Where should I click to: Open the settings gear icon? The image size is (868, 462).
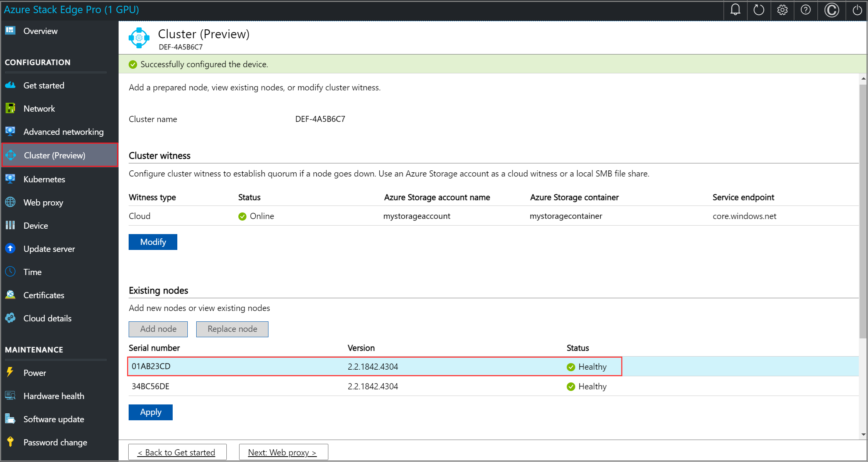[x=782, y=10]
